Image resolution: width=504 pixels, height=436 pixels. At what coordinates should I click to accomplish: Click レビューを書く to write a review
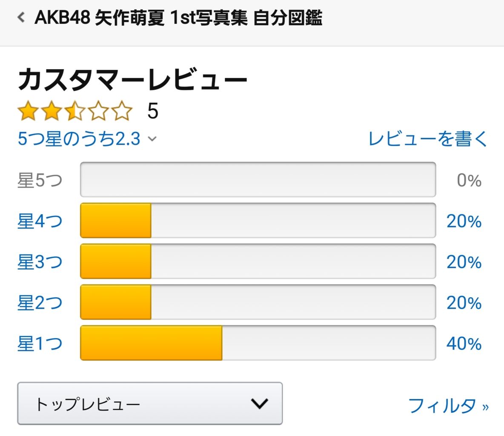tap(427, 138)
